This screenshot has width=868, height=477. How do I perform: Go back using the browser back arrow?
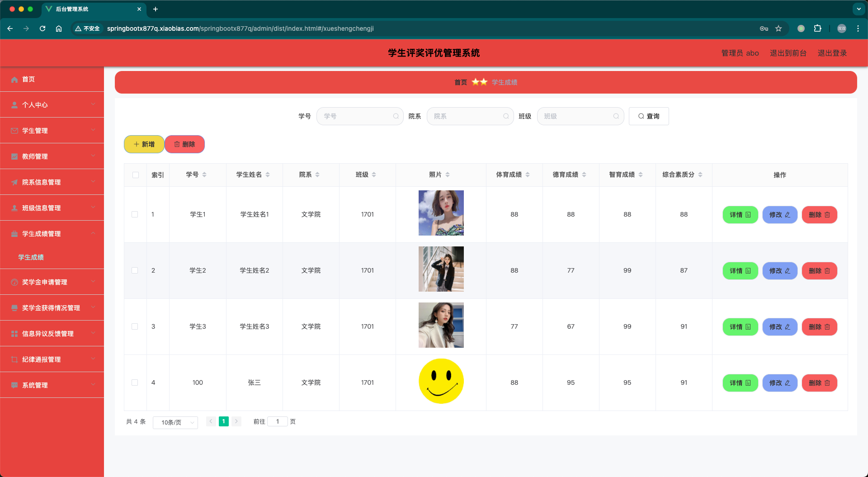(x=10, y=28)
